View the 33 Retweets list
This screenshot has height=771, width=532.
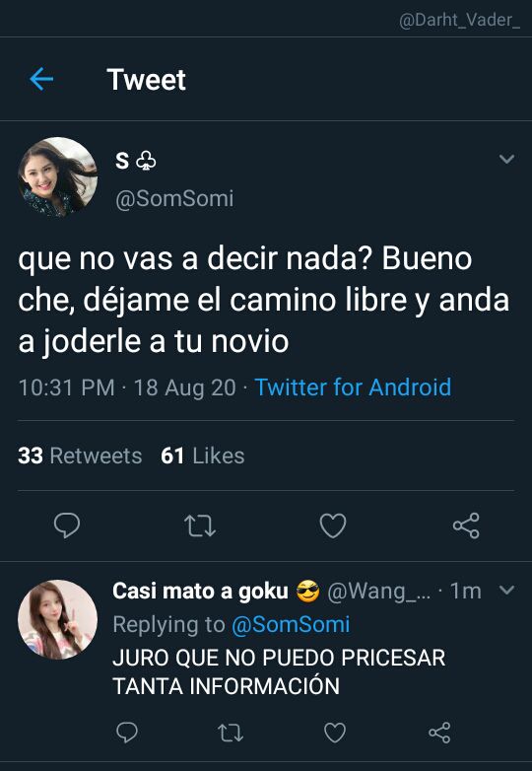80,456
